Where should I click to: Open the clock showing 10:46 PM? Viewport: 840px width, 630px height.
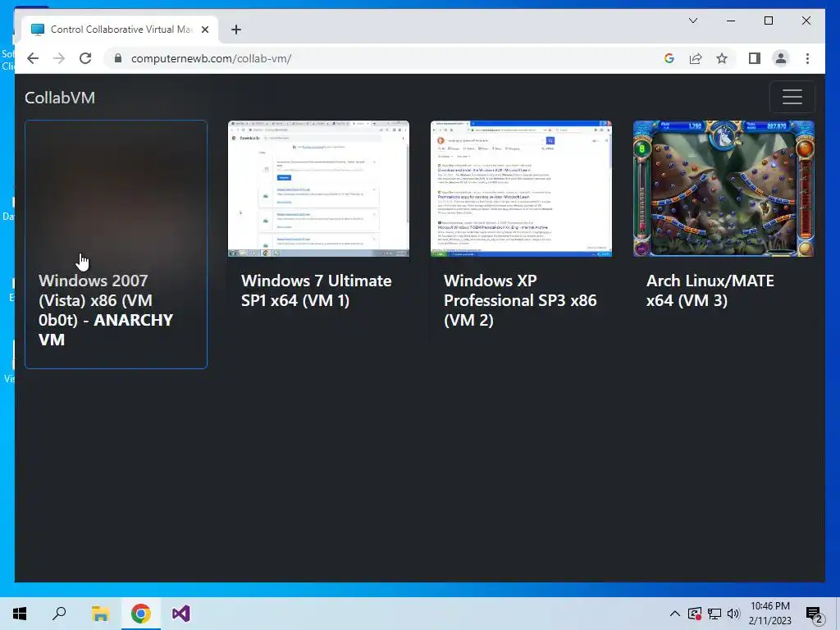769,614
